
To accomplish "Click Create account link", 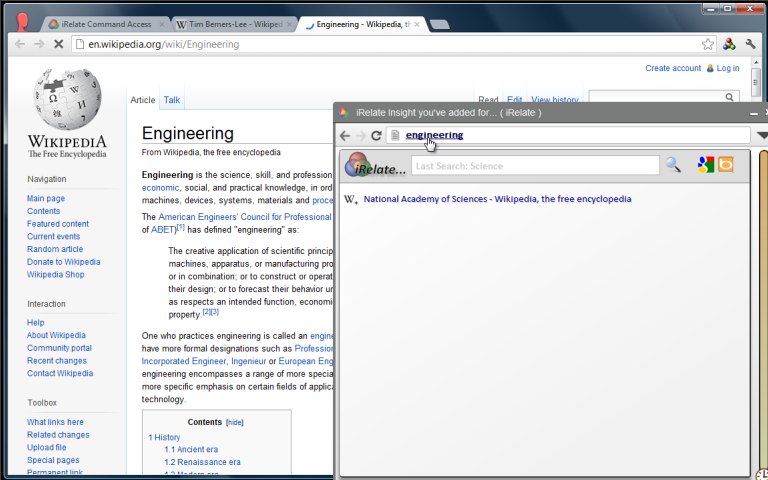I will (673, 68).
